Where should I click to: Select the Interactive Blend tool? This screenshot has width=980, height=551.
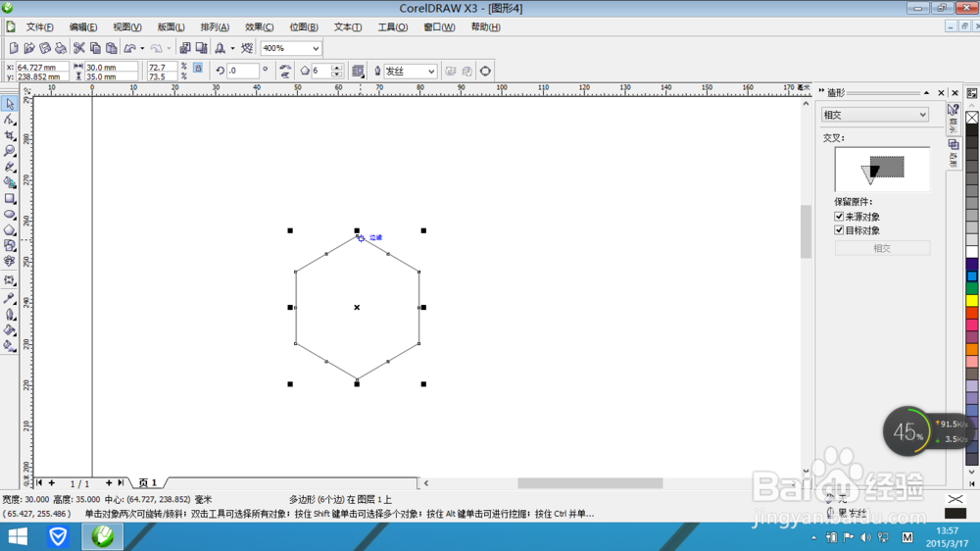pos(10,280)
